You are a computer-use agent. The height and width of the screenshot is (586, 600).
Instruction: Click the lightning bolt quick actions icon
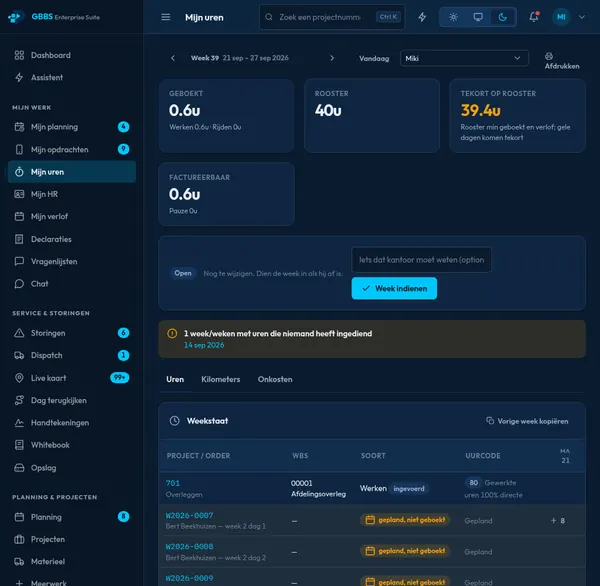pos(422,17)
